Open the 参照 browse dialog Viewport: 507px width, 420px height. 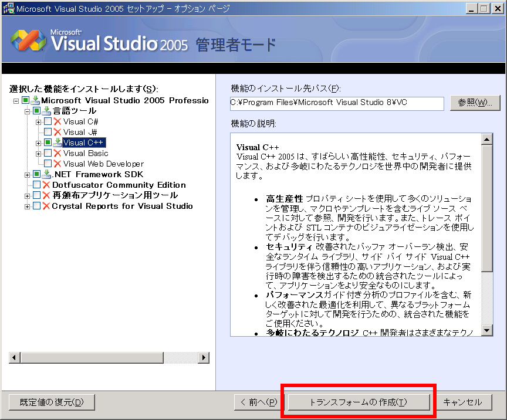point(475,103)
